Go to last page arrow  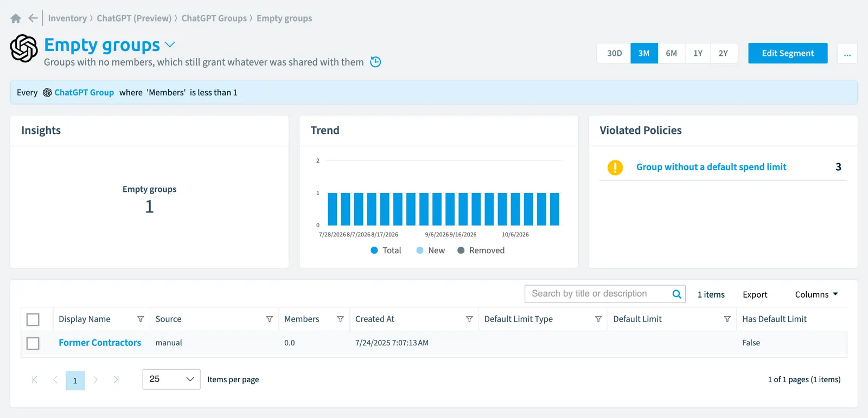click(116, 380)
